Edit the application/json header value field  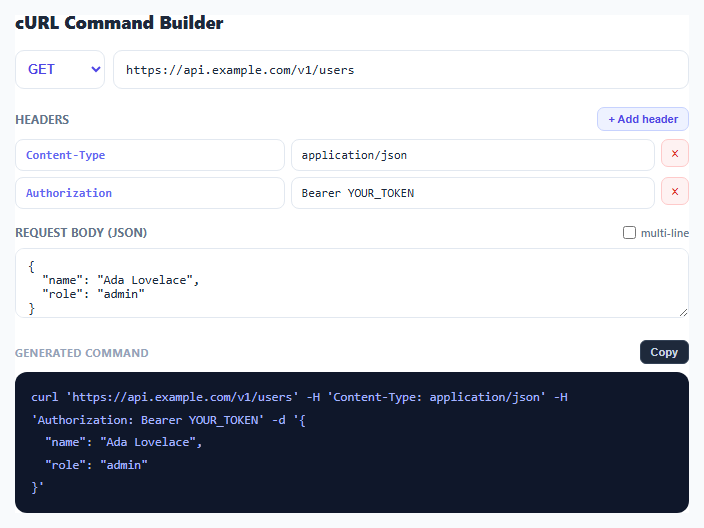pyautogui.click(x=473, y=155)
